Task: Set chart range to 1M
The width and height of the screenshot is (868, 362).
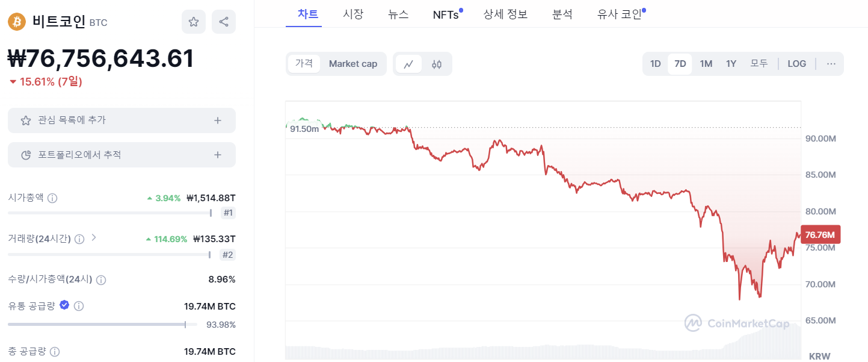Action: click(706, 64)
